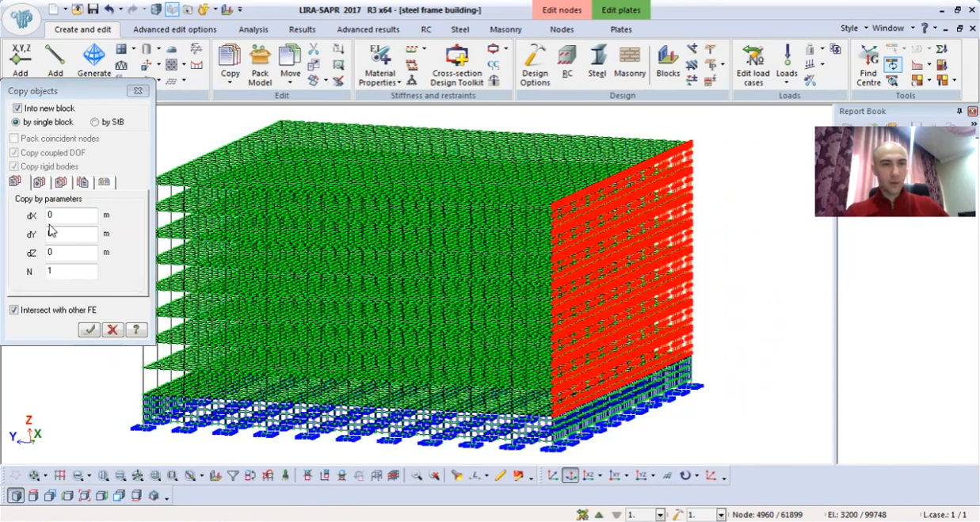Expand the Material Properties dropdown
The width and height of the screenshot is (980, 522).
(x=399, y=82)
